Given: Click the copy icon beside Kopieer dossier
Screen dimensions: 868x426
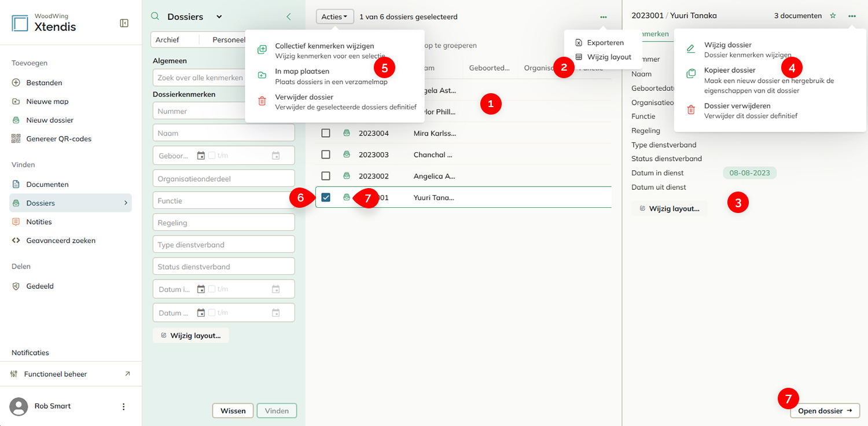Looking at the screenshot, I should [691, 74].
